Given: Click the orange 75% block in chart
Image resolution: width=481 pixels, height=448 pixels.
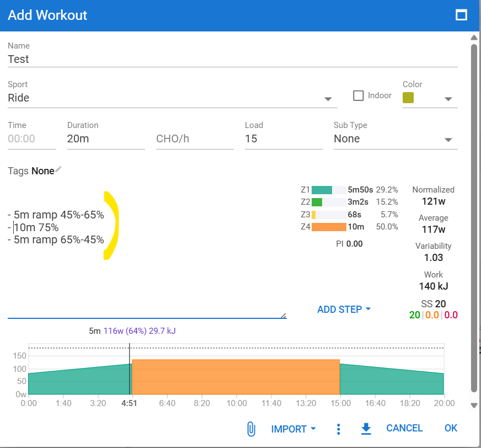Looking at the screenshot, I should (236, 377).
